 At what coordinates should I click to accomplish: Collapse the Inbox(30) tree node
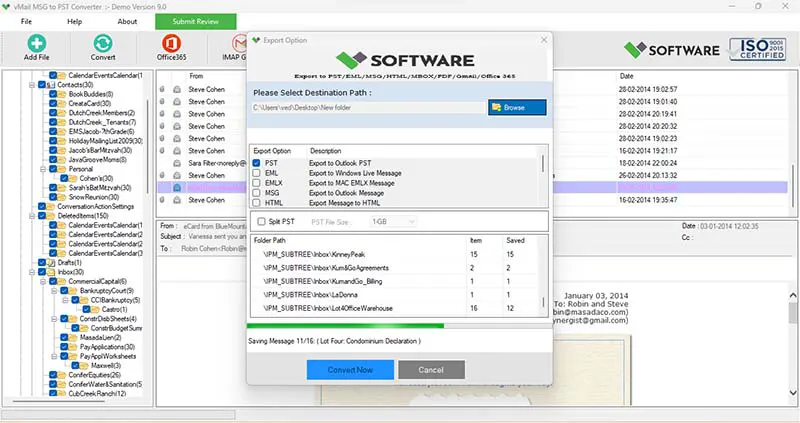tap(32, 272)
